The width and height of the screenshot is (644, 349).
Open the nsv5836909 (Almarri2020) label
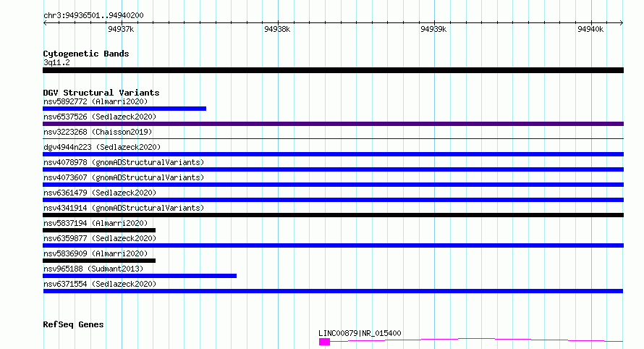[96, 253]
